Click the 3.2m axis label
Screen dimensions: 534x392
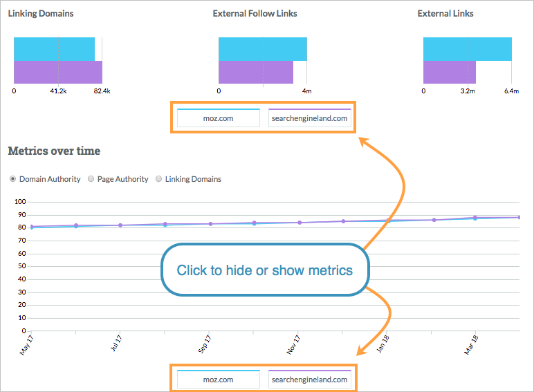click(x=468, y=91)
